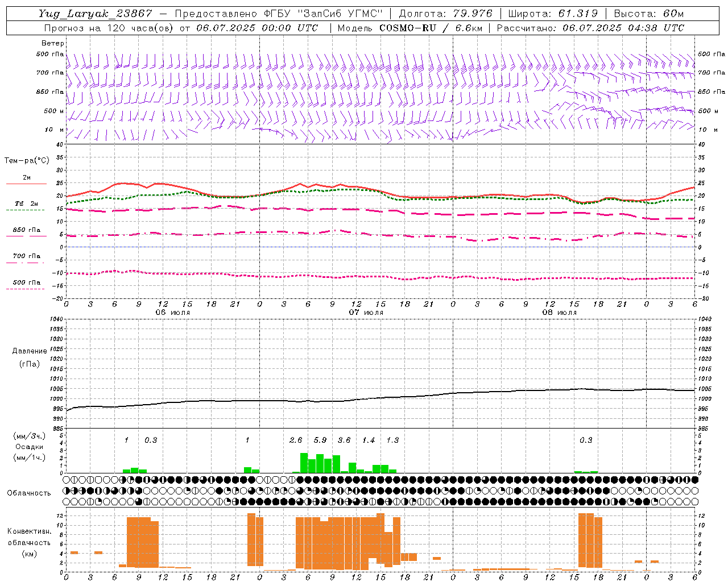The image size is (728, 582).
Task: Click the 5.9 precipitation total
Action: (x=320, y=440)
